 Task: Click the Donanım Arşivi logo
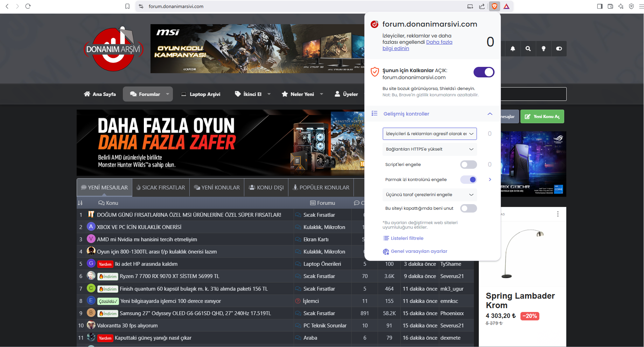point(113,49)
